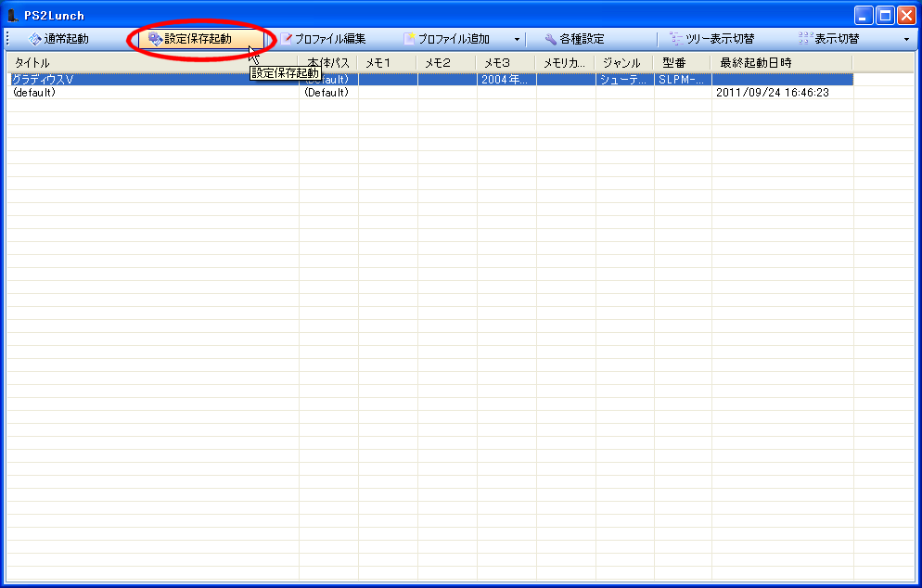Click the シューテ... genre cell
Viewport: 922px width, 588px height.
pyautogui.click(x=623, y=80)
